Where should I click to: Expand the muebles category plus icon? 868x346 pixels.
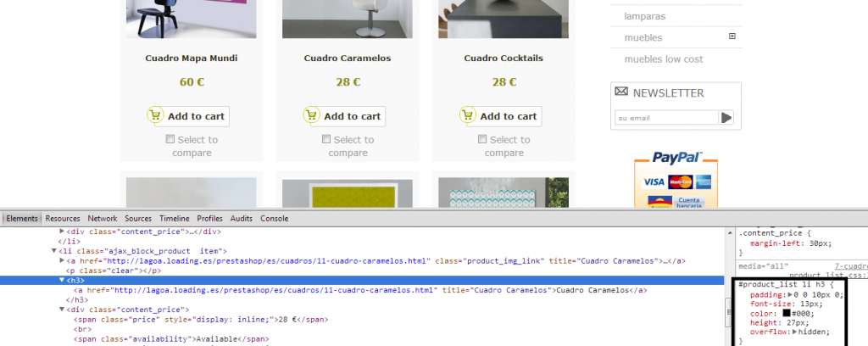[x=732, y=36]
